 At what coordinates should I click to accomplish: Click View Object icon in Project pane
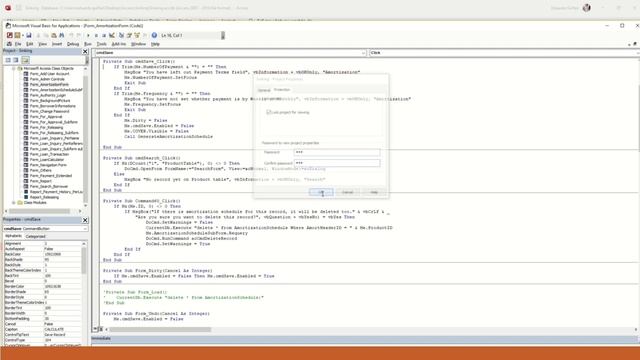pos(16,60)
